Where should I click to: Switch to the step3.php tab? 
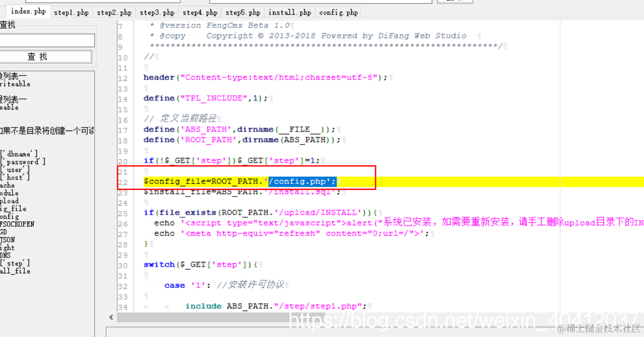(157, 12)
